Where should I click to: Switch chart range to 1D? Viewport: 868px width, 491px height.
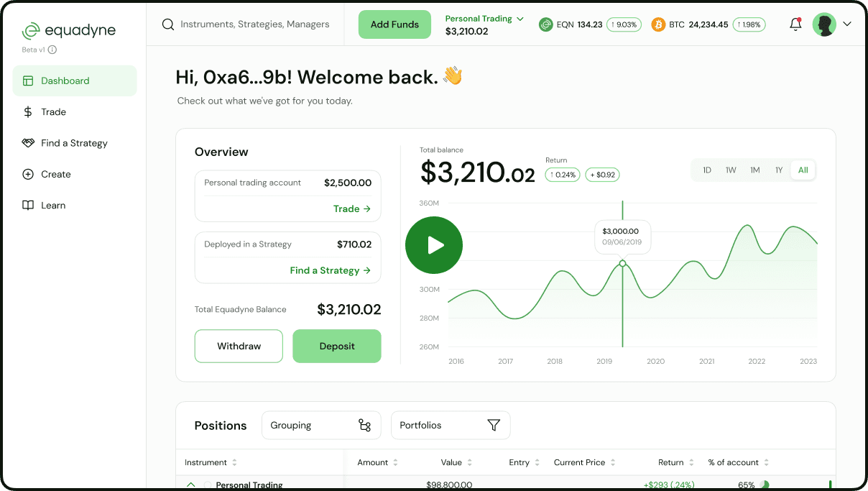(707, 170)
